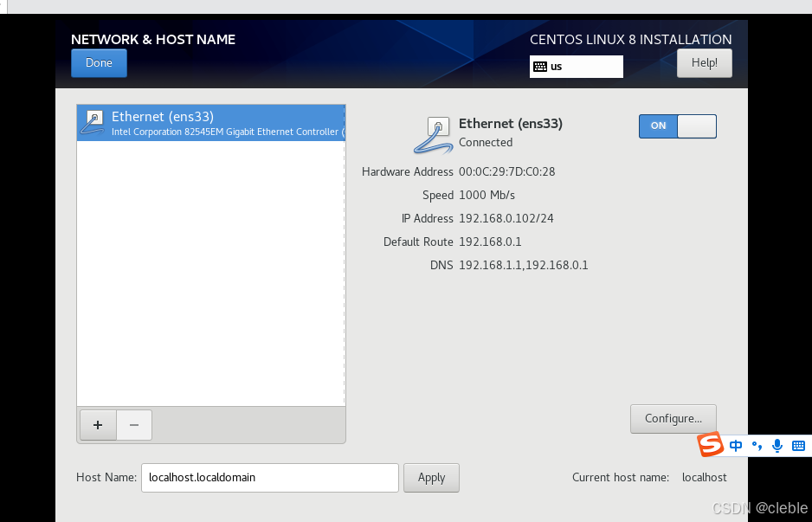The image size is (812, 522).
Task: Click the punctuation toggle in IME bar
Action: [757, 445]
